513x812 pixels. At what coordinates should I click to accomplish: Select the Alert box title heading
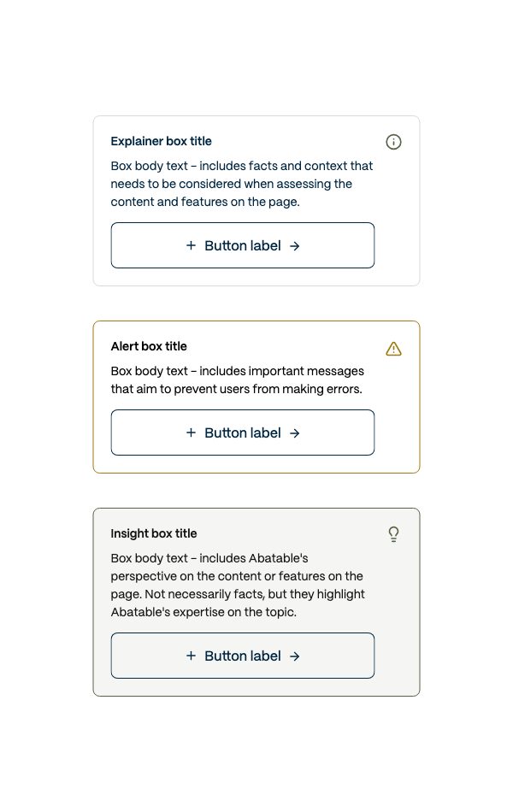(149, 346)
